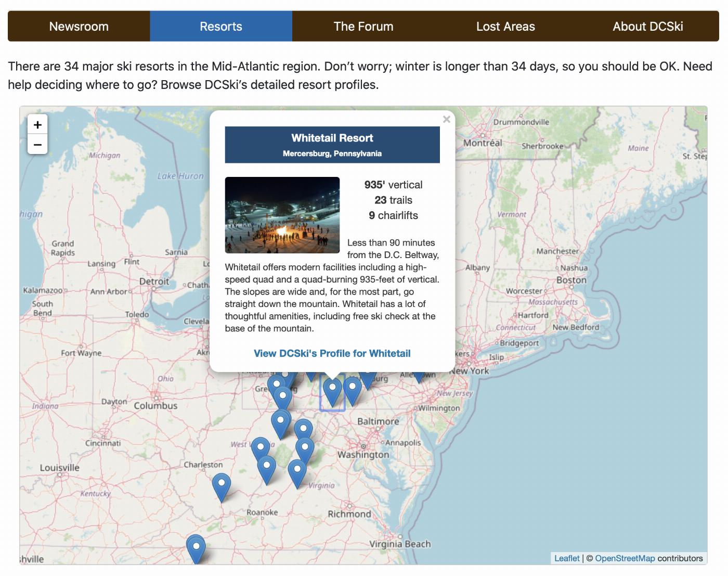Zoom in on the map
Image resolution: width=728 pixels, height=576 pixels.
click(x=37, y=125)
